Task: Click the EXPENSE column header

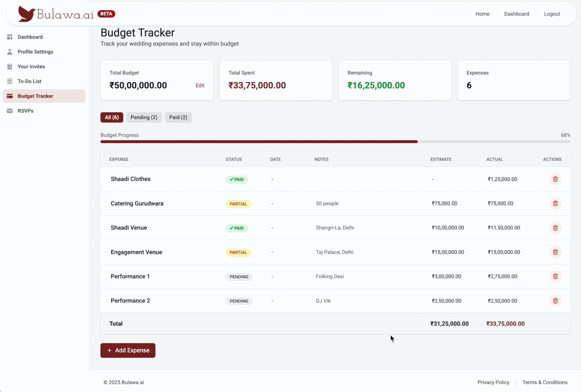Action: [119, 159]
